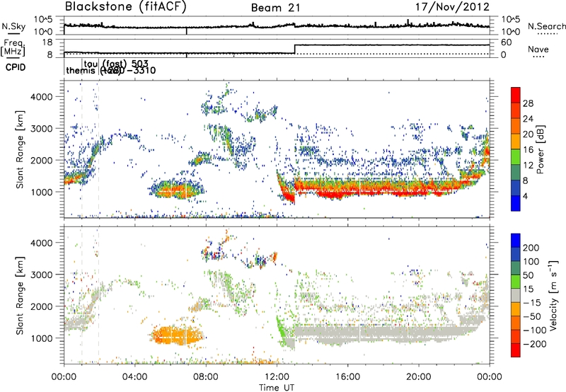
Task: Click the blue bottom of power colorbar
Action: point(516,203)
